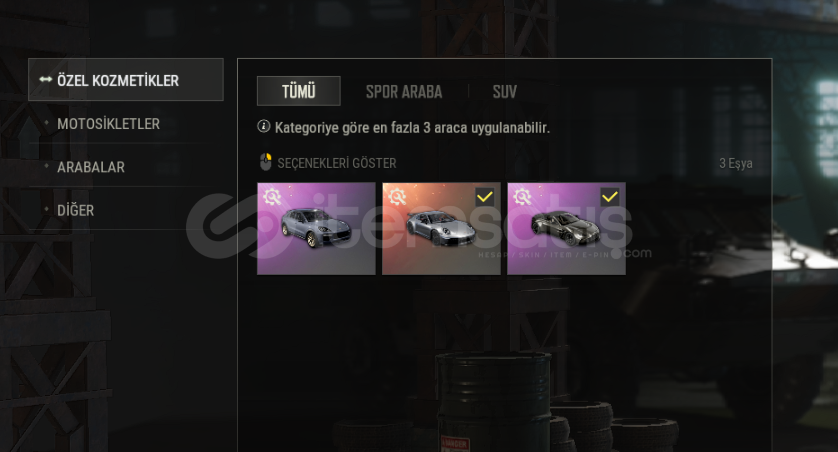Click customization gear icon on silver sports car card
Viewport: 838px width, 452px height.
pos(397,197)
